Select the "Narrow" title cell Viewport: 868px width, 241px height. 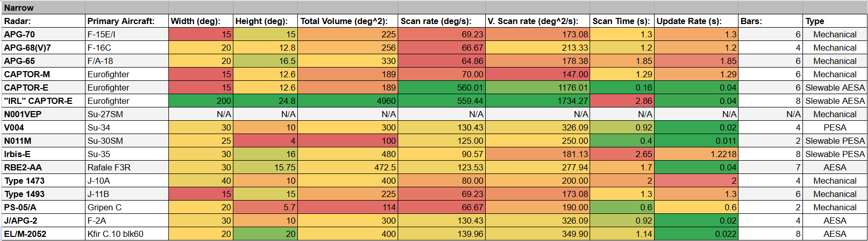point(19,8)
